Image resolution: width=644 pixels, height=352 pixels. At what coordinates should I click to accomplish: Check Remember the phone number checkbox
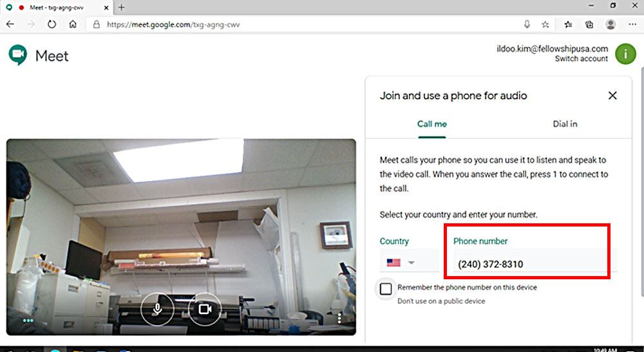tap(386, 289)
